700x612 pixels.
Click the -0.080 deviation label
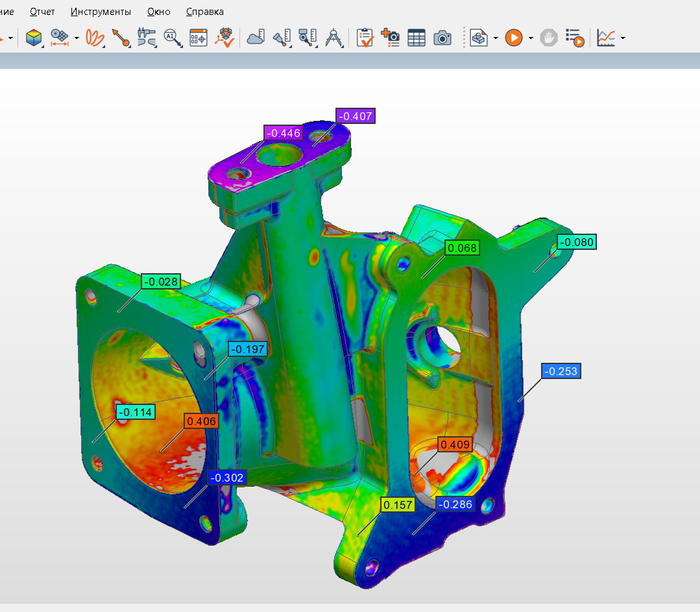click(x=577, y=242)
